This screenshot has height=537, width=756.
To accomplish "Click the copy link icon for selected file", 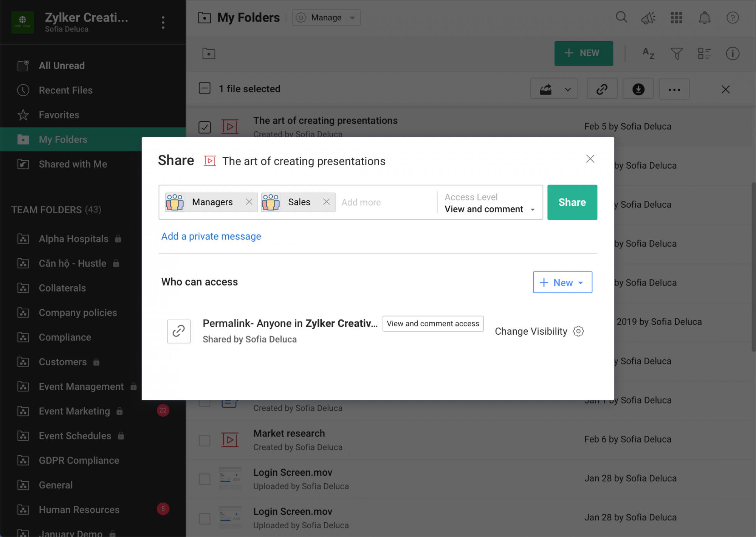I will [602, 88].
